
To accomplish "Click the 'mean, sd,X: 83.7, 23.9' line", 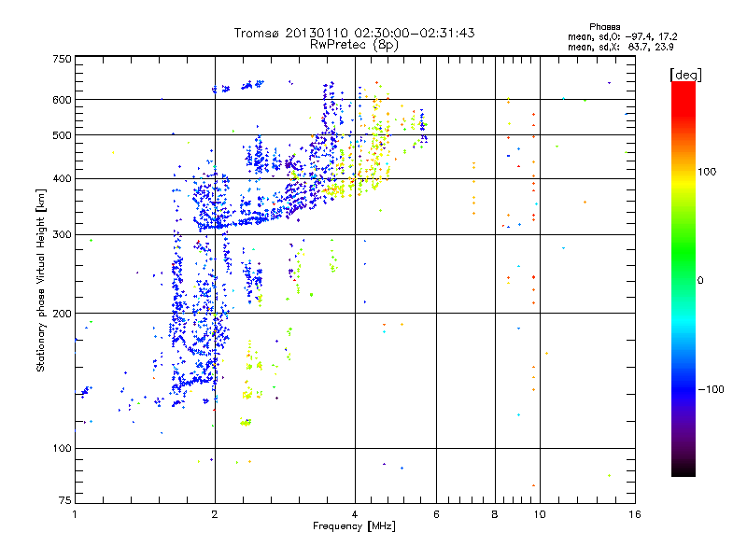I will pos(620,47).
